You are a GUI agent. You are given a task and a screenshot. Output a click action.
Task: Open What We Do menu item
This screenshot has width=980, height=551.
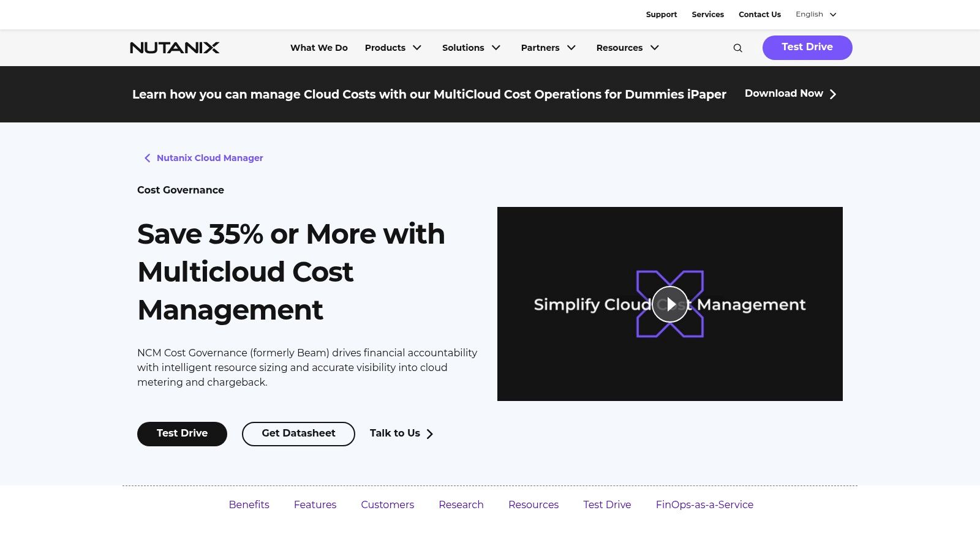click(x=319, y=48)
